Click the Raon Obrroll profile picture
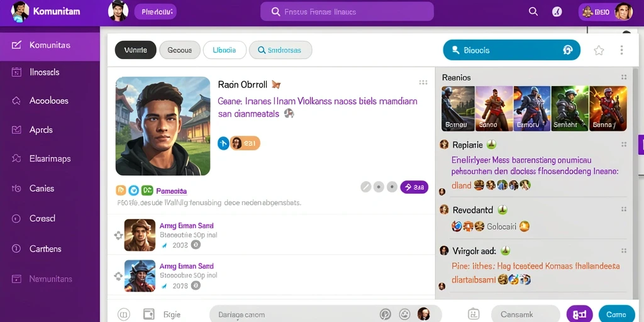644x322 pixels. pos(163,126)
